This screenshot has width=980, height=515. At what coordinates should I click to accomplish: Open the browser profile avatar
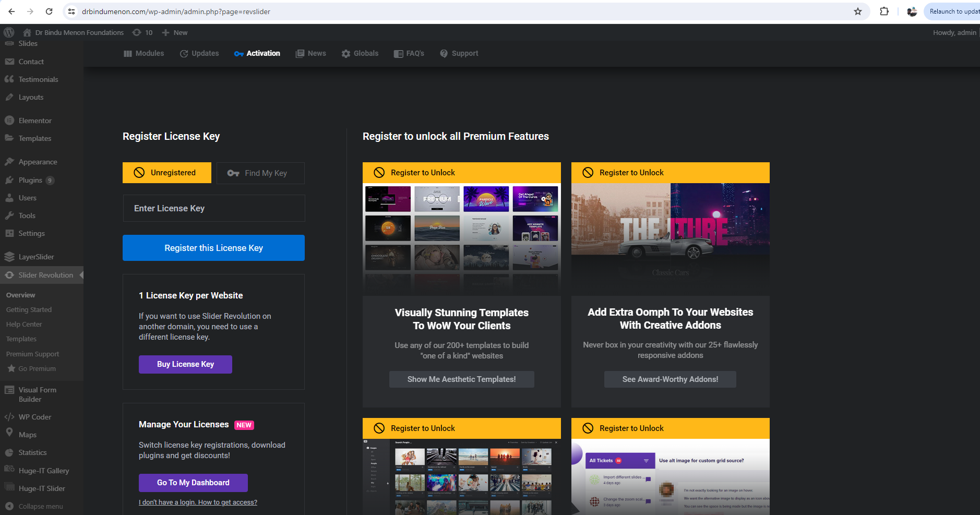912,11
